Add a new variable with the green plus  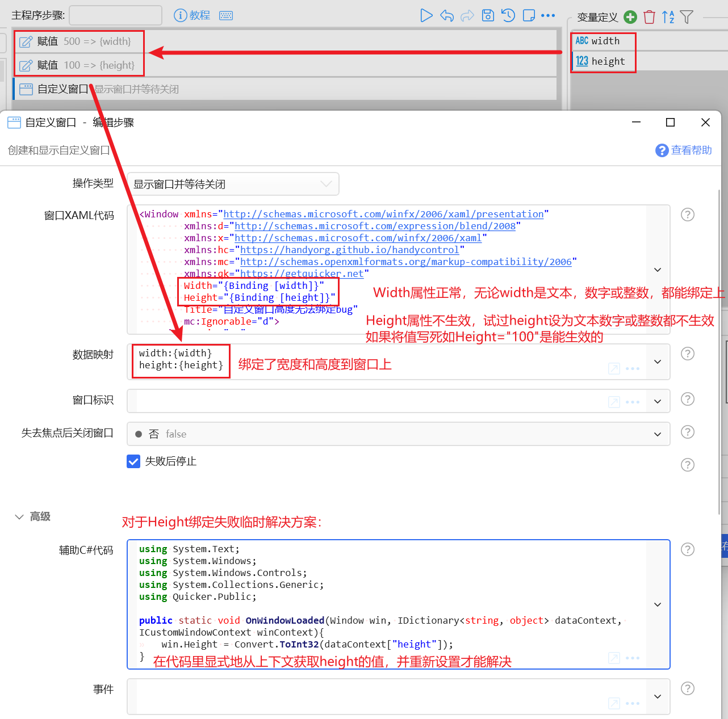tap(630, 17)
